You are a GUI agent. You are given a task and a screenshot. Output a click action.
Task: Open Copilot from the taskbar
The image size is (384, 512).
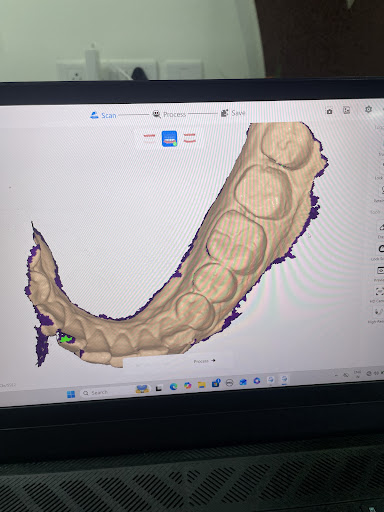point(188,386)
